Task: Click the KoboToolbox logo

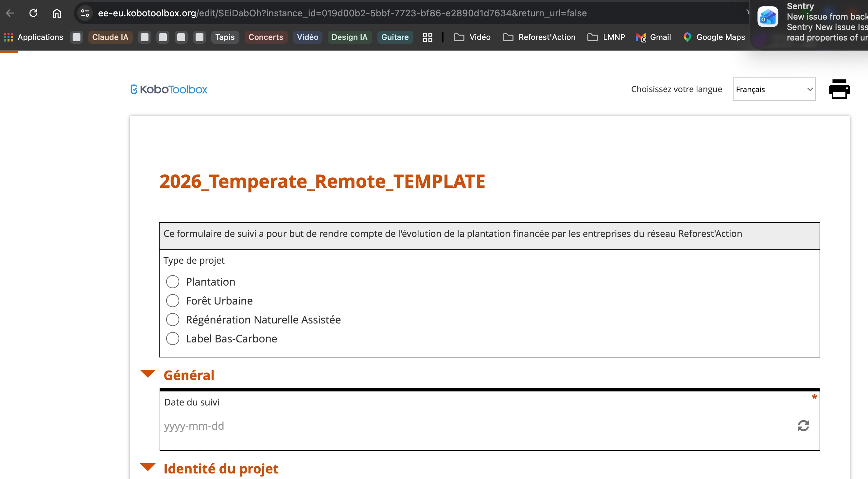Action: point(169,89)
